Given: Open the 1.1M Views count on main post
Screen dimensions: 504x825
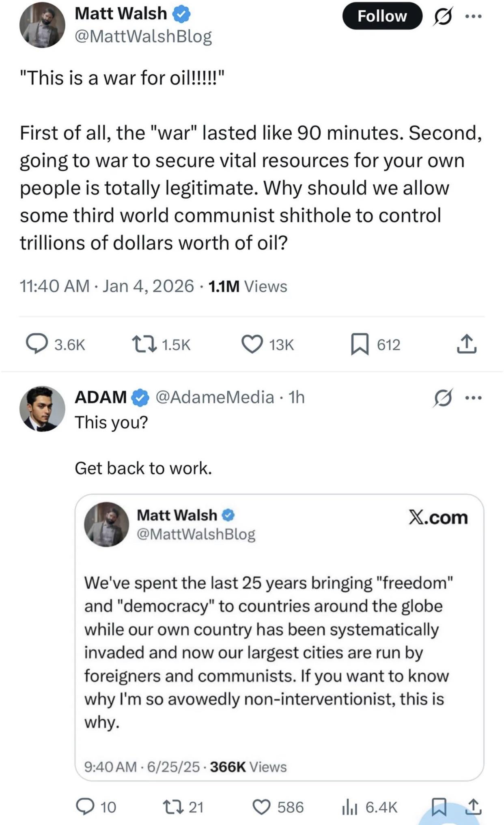Looking at the screenshot, I should [x=248, y=287].
